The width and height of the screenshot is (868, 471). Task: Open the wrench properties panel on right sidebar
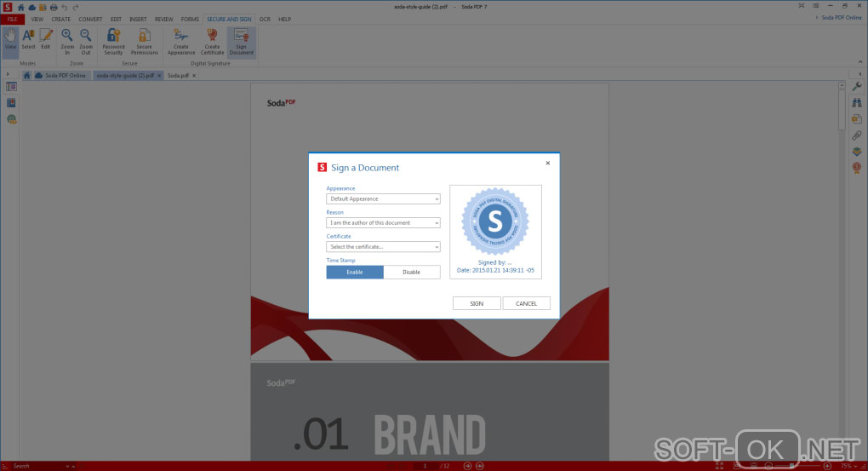[857, 86]
